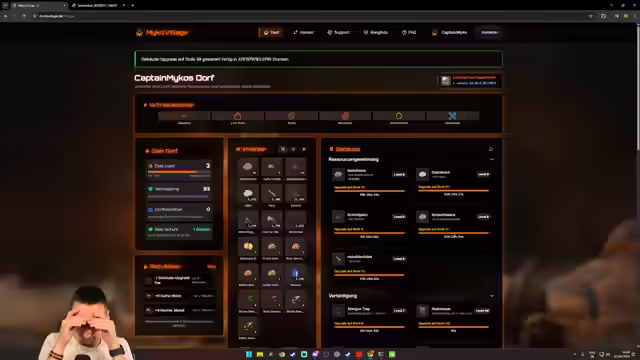This screenshot has width=640, height=360.
Task: Open the Rangliste navigation tab
Action: click(x=376, y=32)
